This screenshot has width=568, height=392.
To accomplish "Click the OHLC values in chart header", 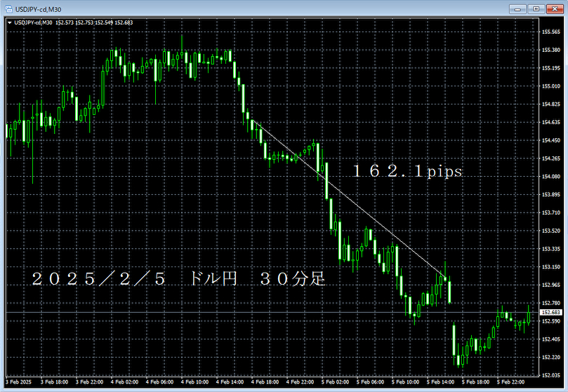I will click(x=94, y=22).
